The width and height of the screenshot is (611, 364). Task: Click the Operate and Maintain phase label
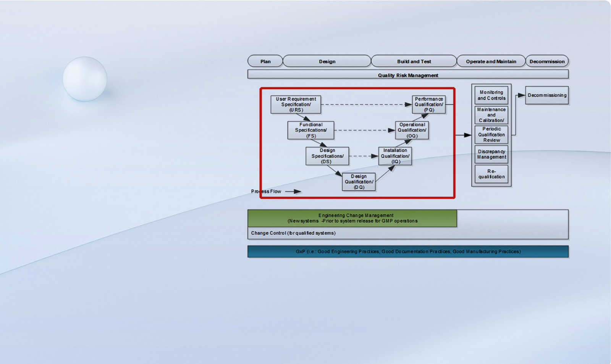(491, 61)
